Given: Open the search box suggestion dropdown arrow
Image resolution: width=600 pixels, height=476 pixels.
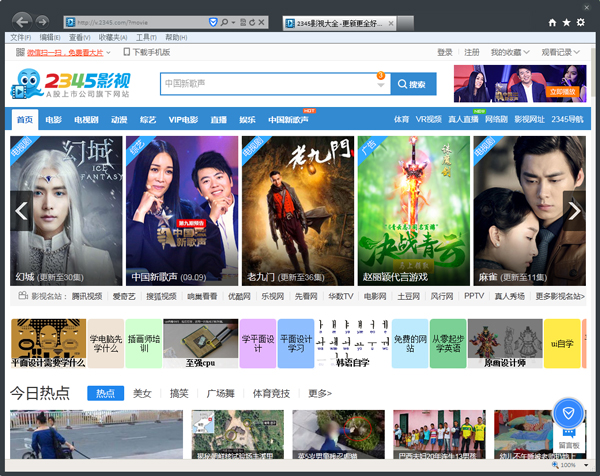Looking at the screenshot, I should (381, 85).
